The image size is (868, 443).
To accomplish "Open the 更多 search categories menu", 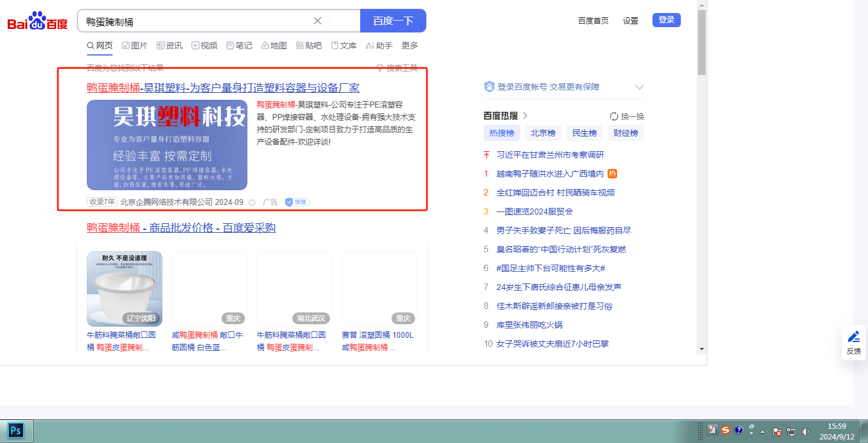I will pos(409,45).
